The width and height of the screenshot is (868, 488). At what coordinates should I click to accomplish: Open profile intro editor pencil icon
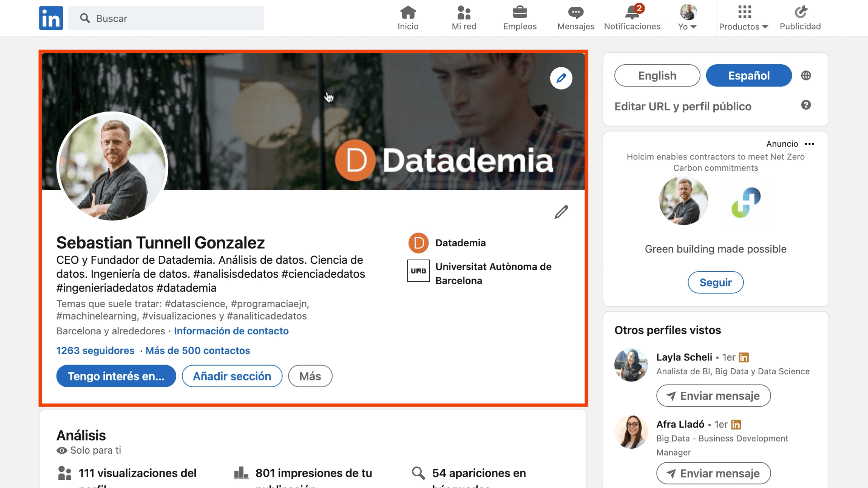561,212
